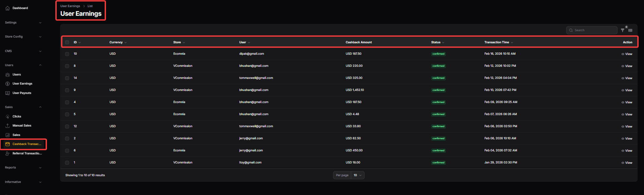644x195 pixels.
Task: Tick checkbox for row with USD 1,452.10
Action: coord(67,90)
